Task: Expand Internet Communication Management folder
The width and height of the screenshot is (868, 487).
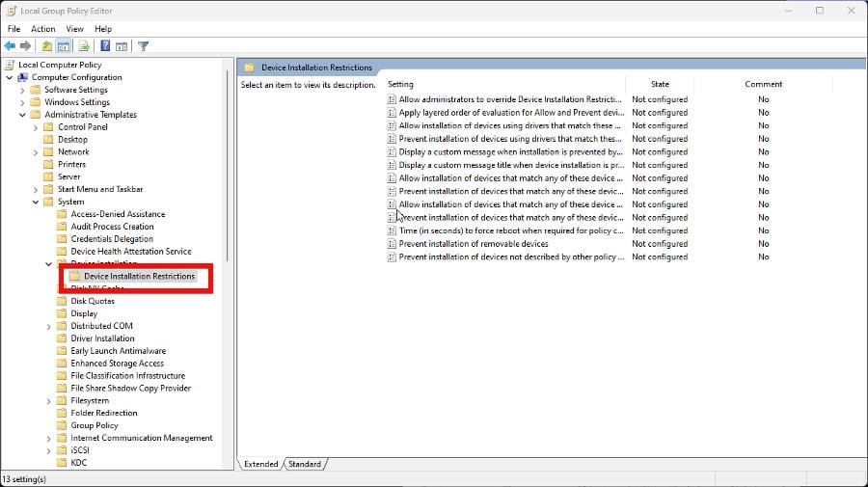Action: [49, 438]
